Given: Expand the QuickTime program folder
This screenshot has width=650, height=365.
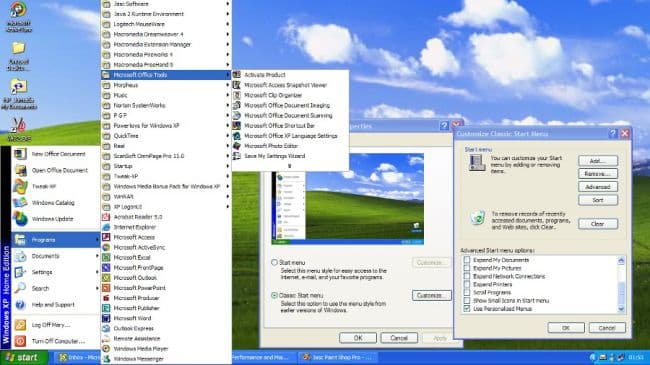Looking at the screenshot, I should tap(166, 136).
